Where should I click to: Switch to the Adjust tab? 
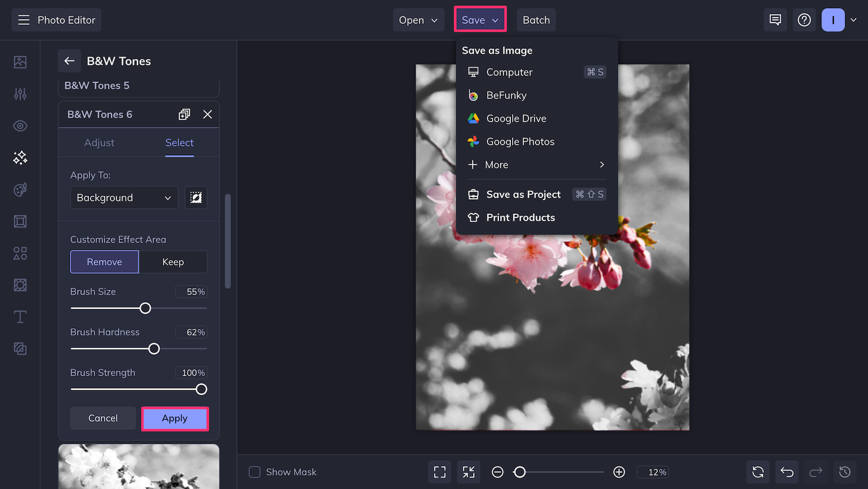click(x=99, y=143)
